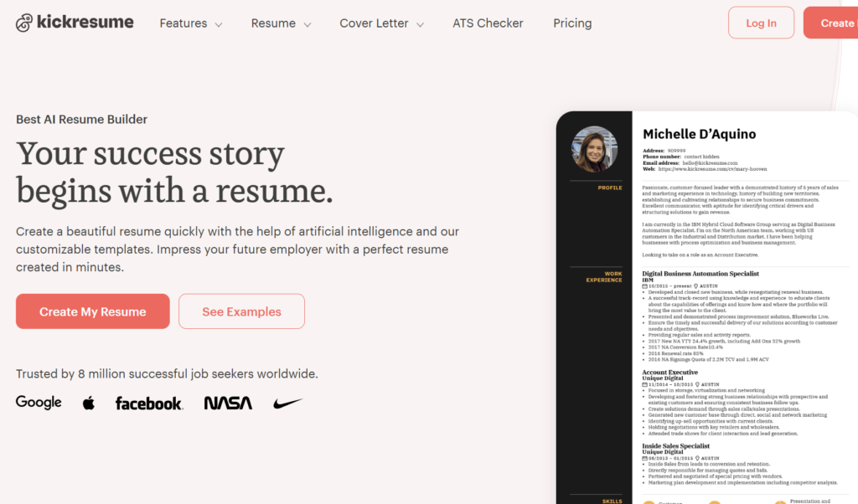Click the Facebook logo
The height and width of the screenshot is (504, 858).
point(149,404)
